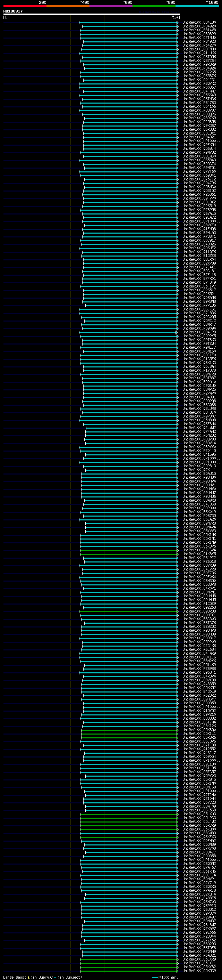Select the AU188917 query name

13,11
